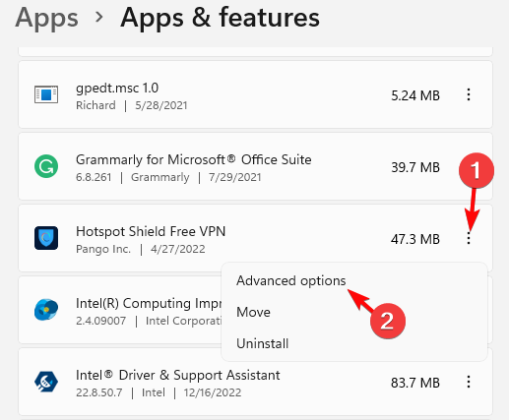Go back to Apps breadcrumb

click(x=46, y=18)
